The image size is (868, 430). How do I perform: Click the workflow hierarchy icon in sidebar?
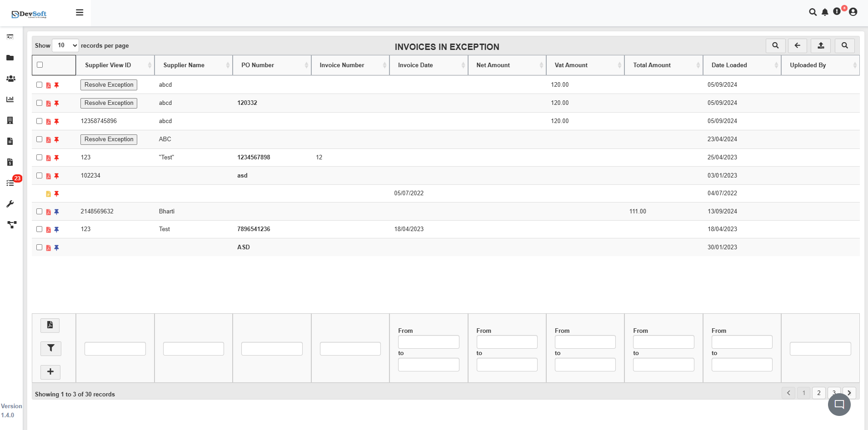(11, 224)
